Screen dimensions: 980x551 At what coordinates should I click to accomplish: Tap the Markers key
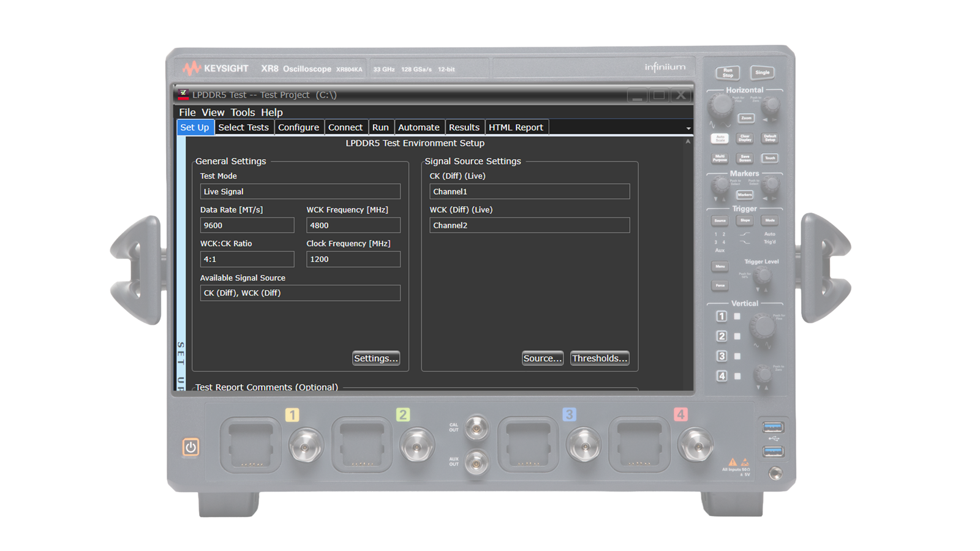pos(745,195)
